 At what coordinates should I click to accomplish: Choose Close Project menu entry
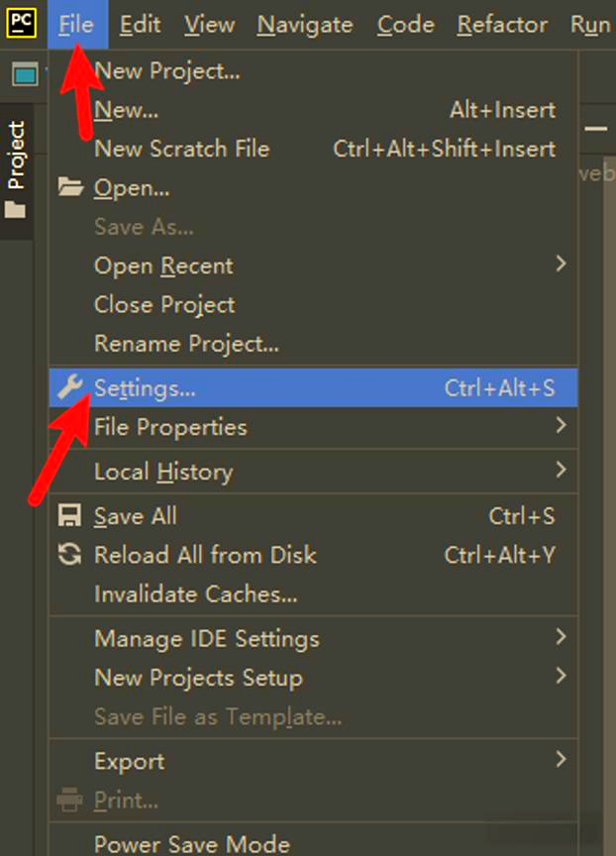click(x=164, y=305)
